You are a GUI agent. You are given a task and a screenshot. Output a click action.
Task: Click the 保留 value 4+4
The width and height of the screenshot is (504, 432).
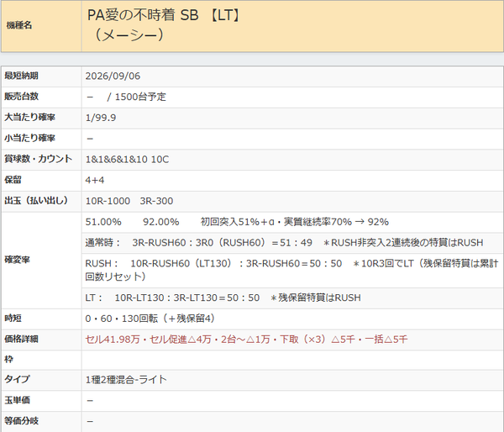coord(95,180)
